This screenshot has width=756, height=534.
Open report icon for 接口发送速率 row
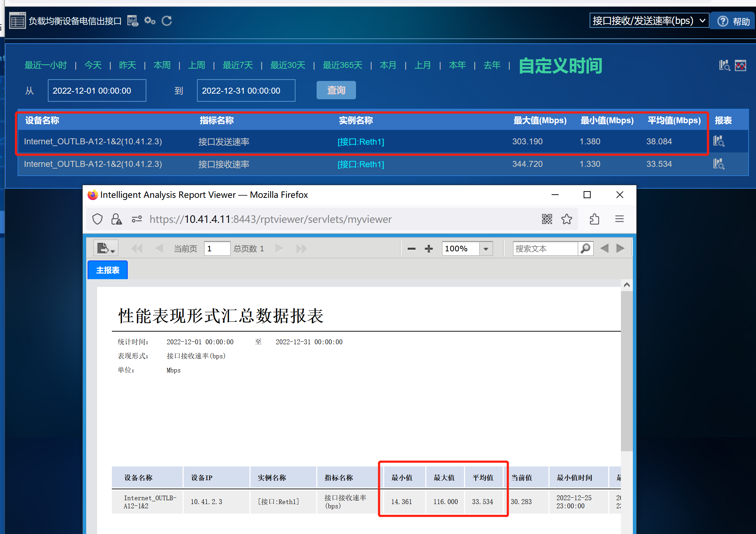click(718, 142)
